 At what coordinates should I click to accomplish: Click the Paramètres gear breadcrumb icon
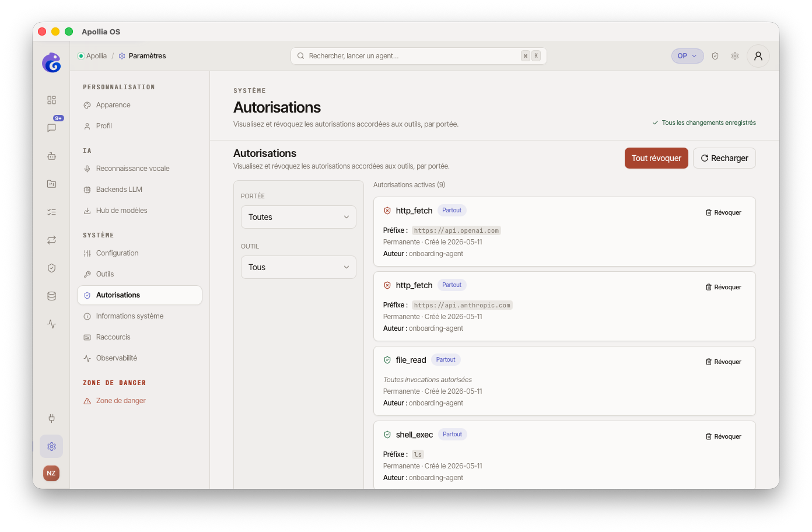(122, 56)
